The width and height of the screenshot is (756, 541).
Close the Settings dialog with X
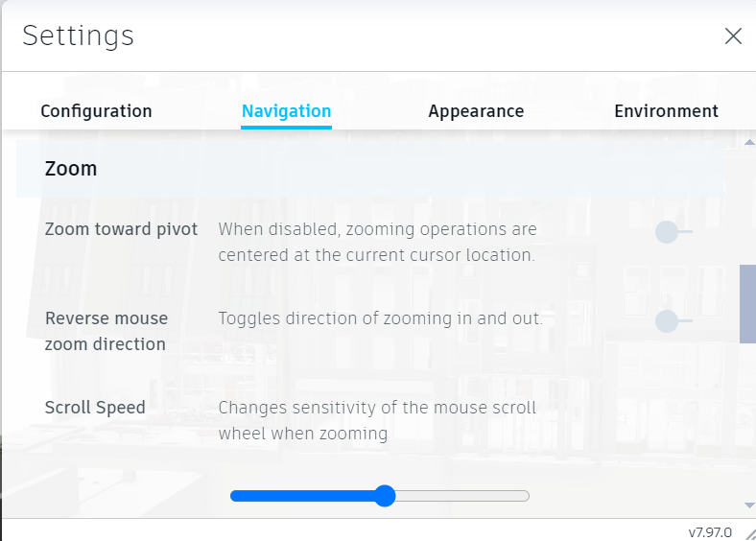(x=733, y=36)
